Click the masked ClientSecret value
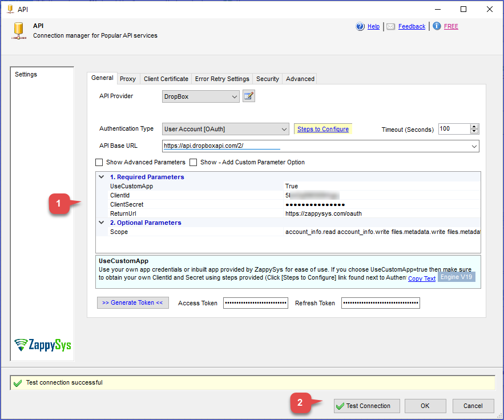Viewport: 504px width, 420px height. (x=315, y=205)
